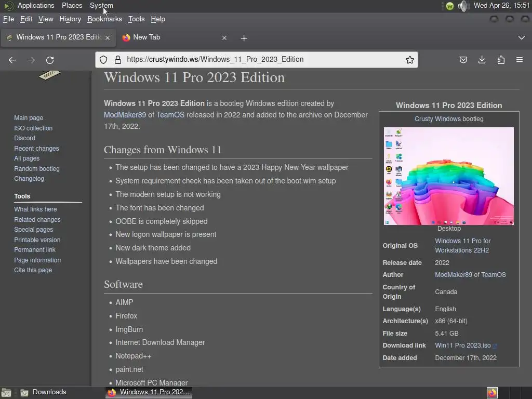This screenshot has height=399, width=532.
Task: Click the show desktop icon in the bottom panel
Action: pyautogui.click(x=6, y=393)
